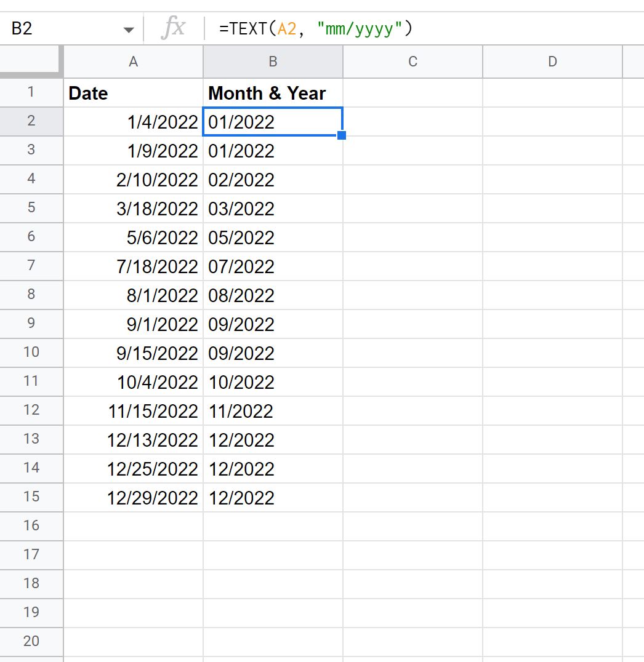
Task: Select cell B8 showing 08/2022
Action: [273, 295]
